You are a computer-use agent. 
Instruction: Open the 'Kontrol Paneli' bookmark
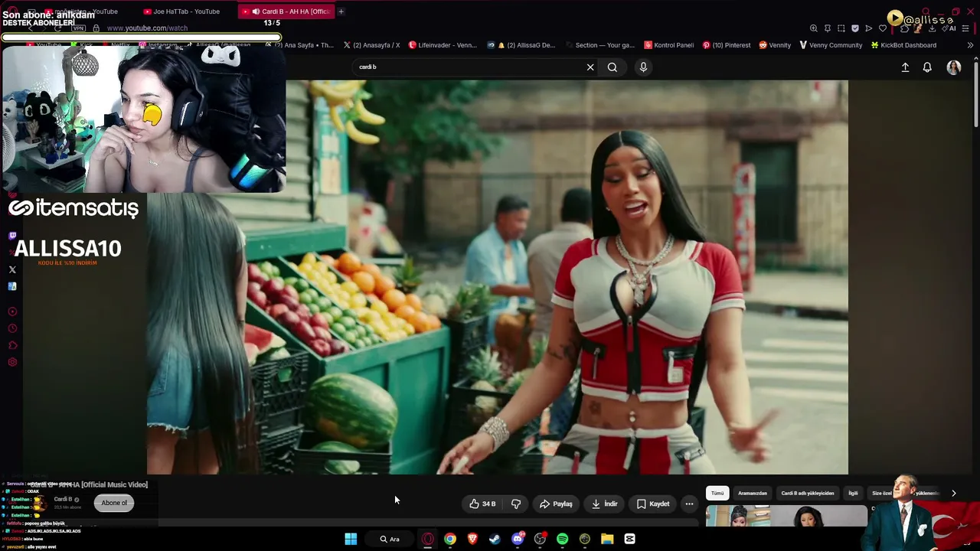[669, 45]
